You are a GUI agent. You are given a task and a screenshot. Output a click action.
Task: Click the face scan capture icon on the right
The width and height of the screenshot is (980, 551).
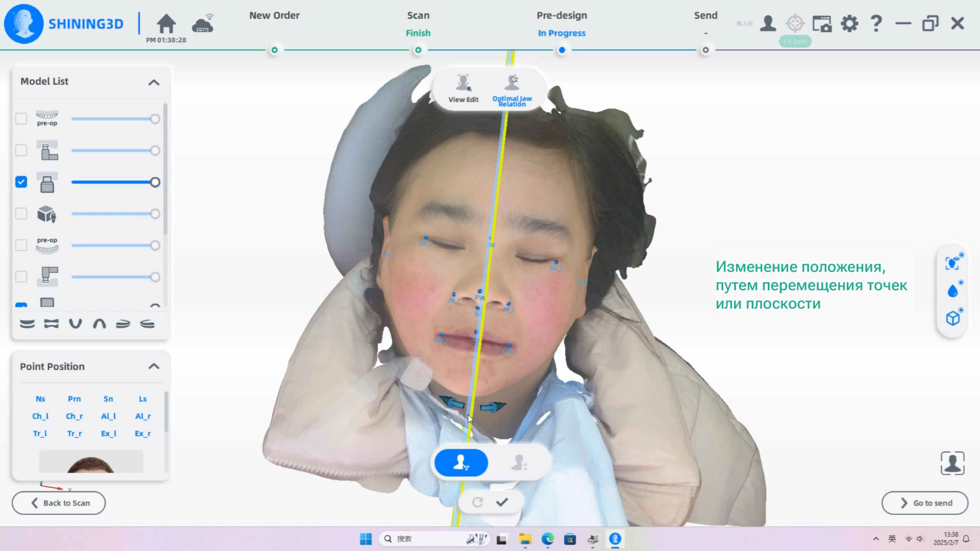coord(953,263)
